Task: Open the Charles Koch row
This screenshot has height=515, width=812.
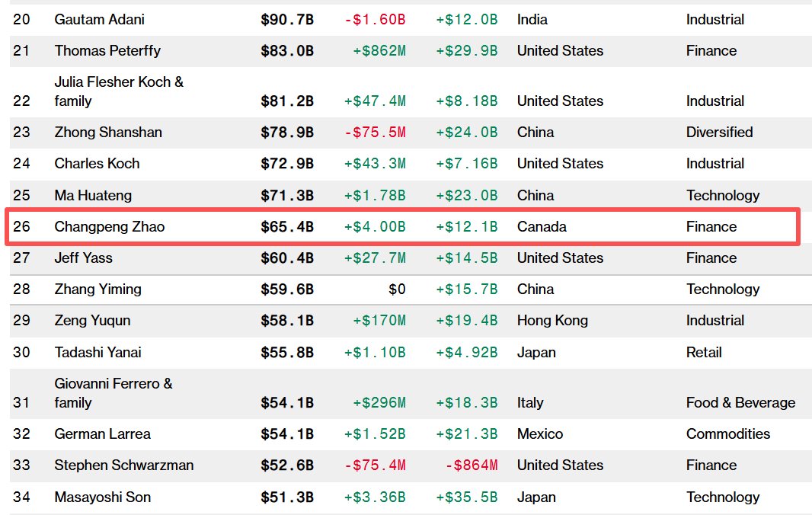Action: pos(97,163)
